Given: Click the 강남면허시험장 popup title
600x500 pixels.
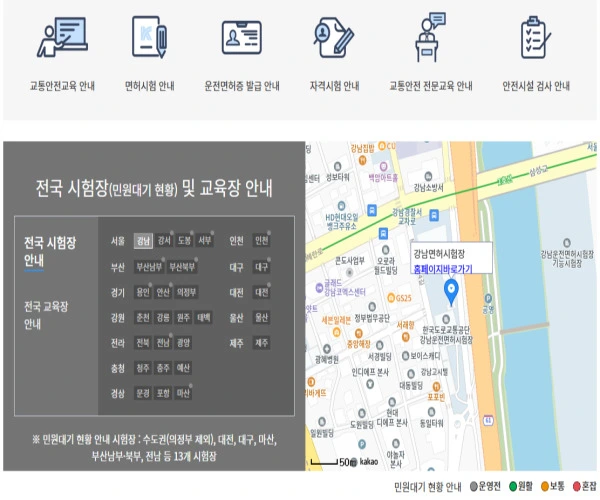Looking at the screenshot, I should click(x=439, y=253).
